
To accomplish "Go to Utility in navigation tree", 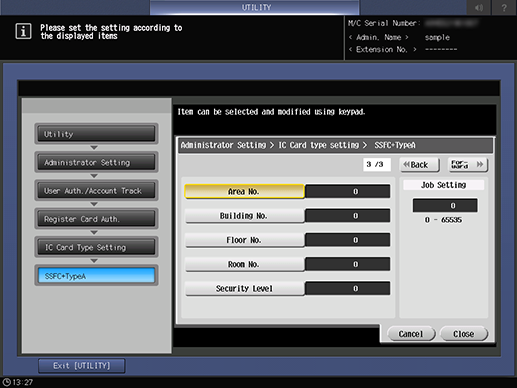I will coord(96,134).
